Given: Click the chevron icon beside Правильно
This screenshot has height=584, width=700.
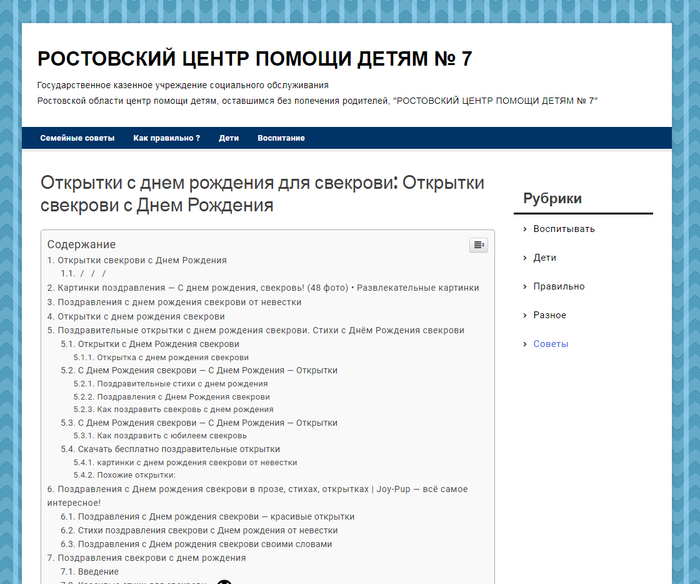Looking at the screenshot, I should tap(524, 287).
